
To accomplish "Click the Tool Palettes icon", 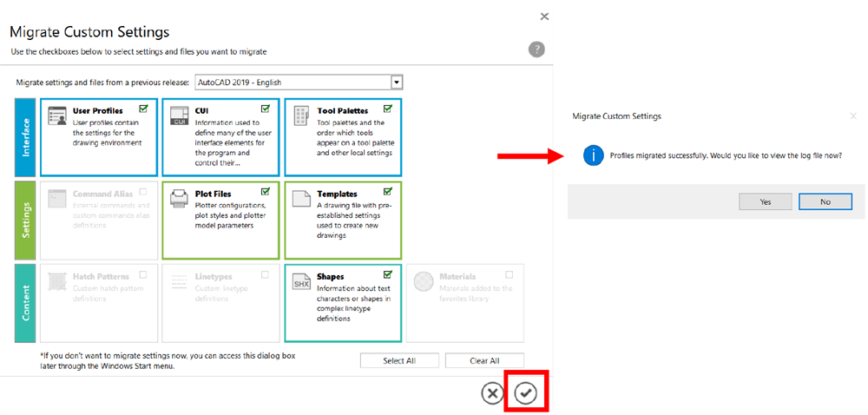I will pos(301,116).
